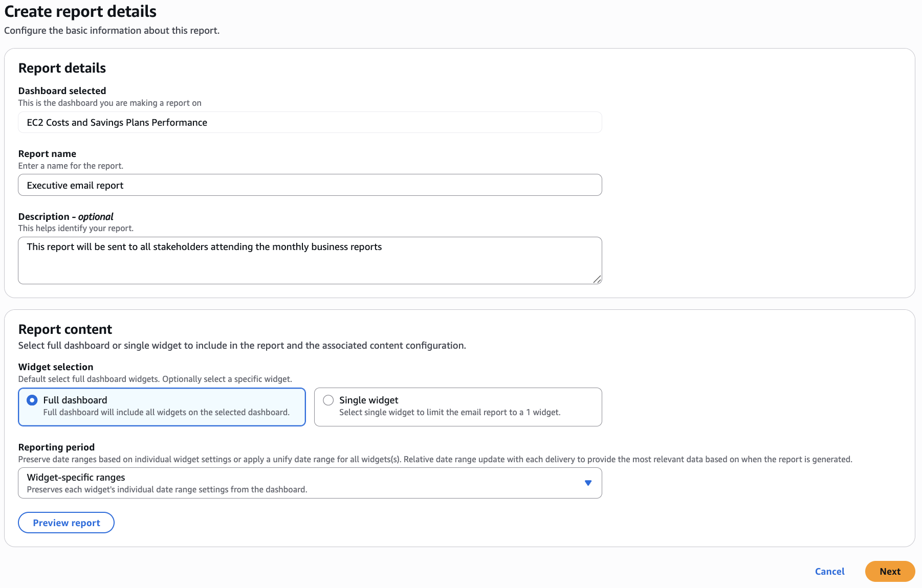Screen dimensions: 922x588
Task: Click Next to continue report setup
Action: click(x=890, y=571)
